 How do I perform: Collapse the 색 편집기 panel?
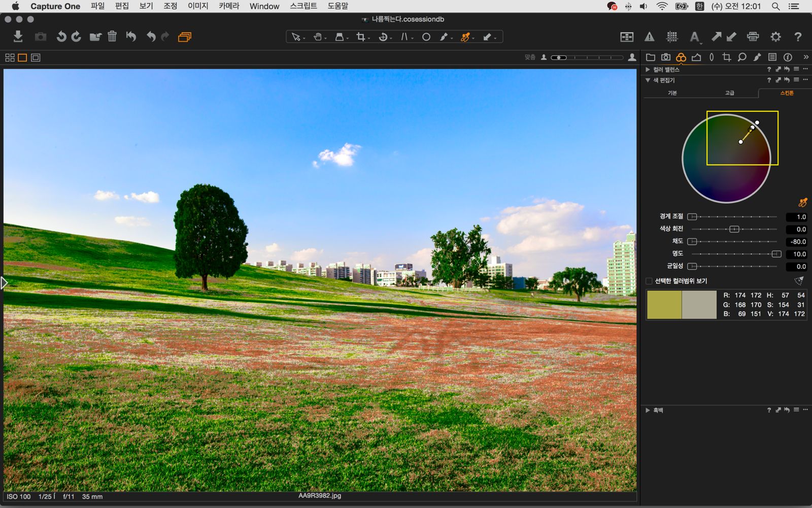point(648,80)
